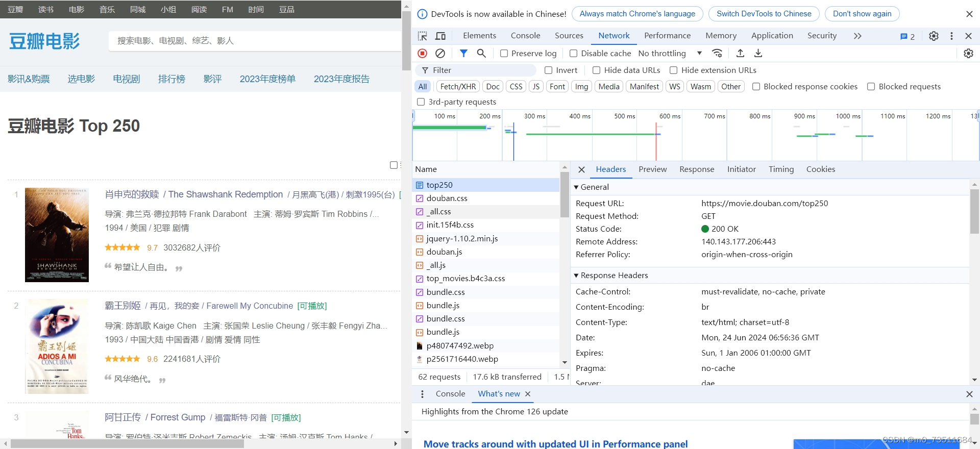Open the Performance tab
Image resolution: width=980 pixels, height=449 pixels.
click(667, 35)
